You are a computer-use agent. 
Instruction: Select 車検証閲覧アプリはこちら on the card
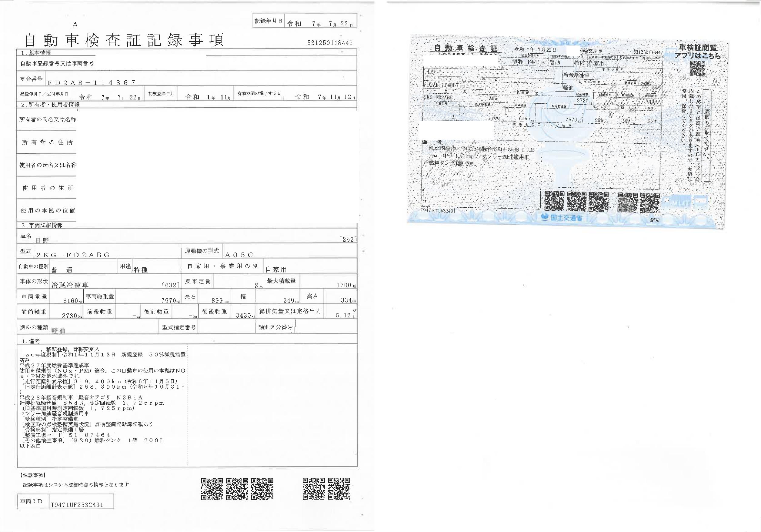click(x=698, y=51)
